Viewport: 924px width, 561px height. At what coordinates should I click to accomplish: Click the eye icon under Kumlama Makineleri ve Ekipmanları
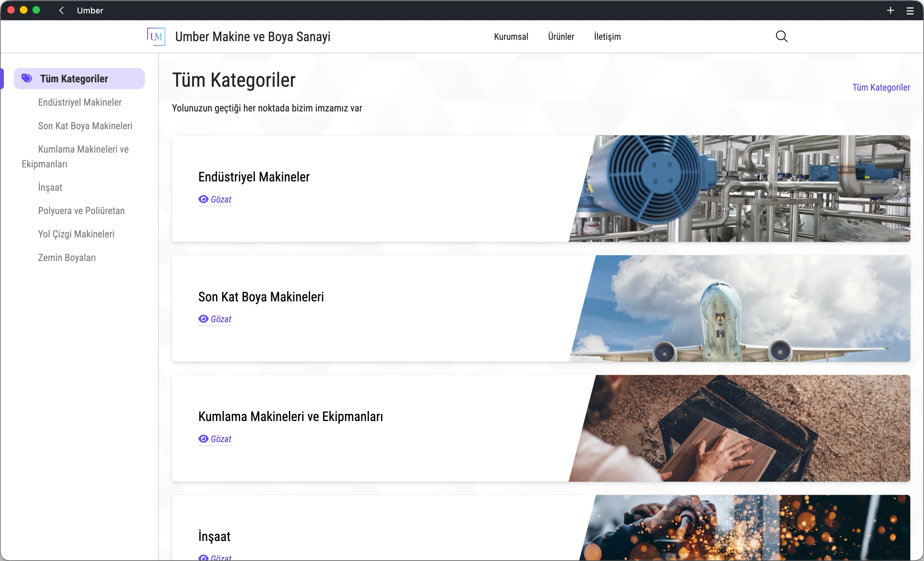pos(203,439)
